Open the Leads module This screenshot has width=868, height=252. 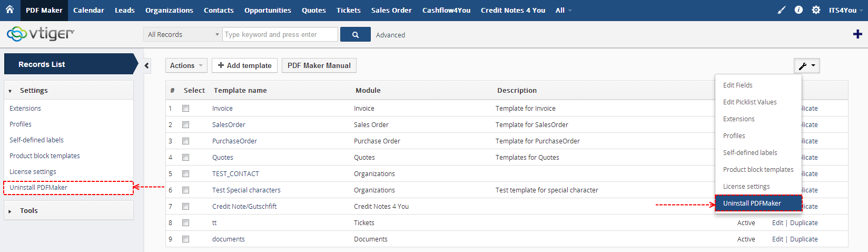click(x=125, y=10)
